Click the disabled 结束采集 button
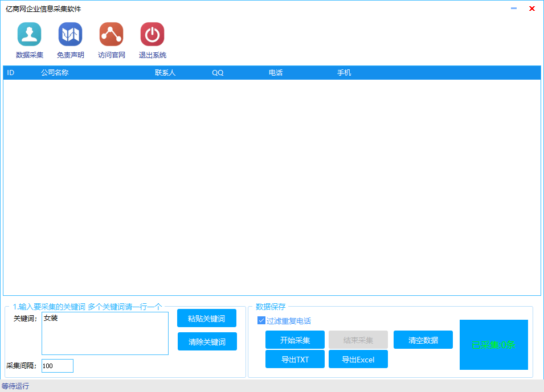 pos(358,340)
